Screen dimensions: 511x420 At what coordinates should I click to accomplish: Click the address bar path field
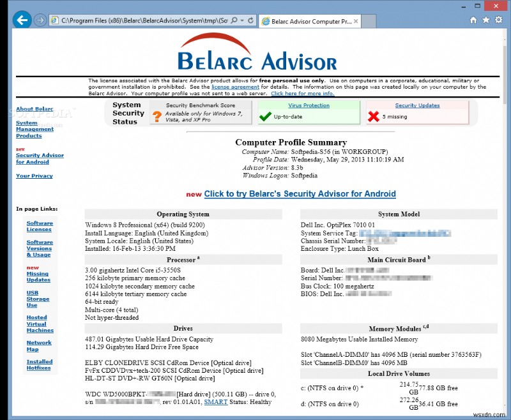click(x=144, y=20)
